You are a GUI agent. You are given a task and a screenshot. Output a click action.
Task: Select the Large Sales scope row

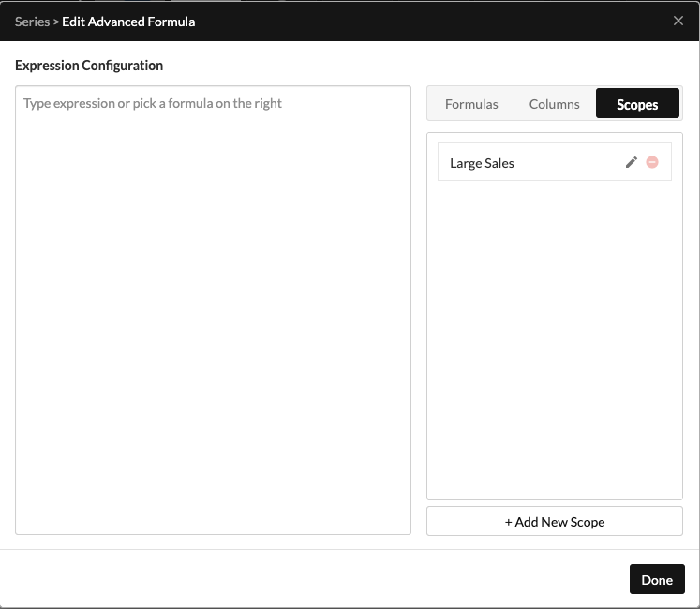click(555, 162)
